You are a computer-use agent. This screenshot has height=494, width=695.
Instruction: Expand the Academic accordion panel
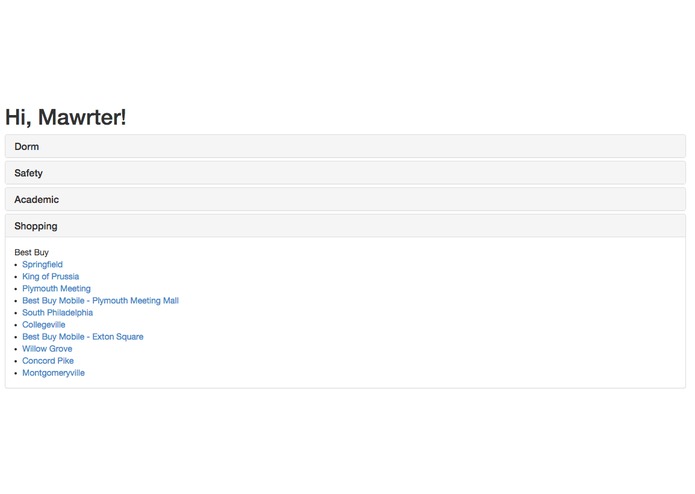[345, 199]
